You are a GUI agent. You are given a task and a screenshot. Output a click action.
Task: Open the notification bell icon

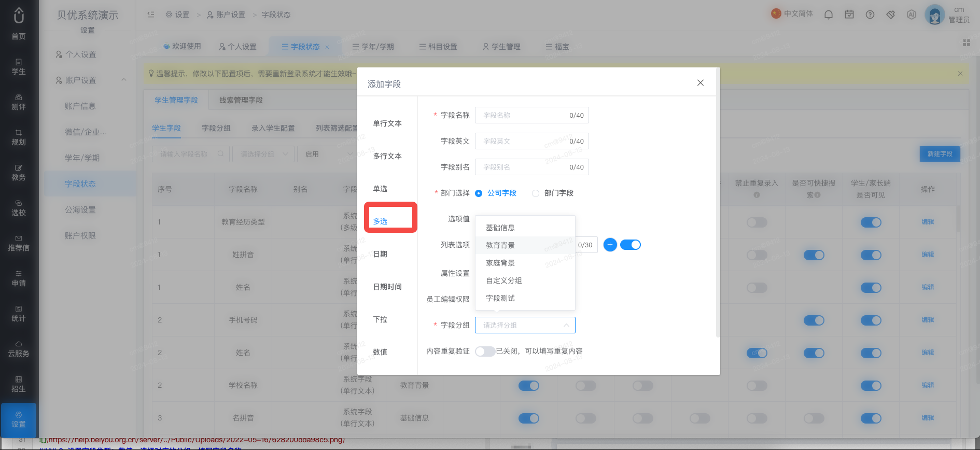point(829,15)
